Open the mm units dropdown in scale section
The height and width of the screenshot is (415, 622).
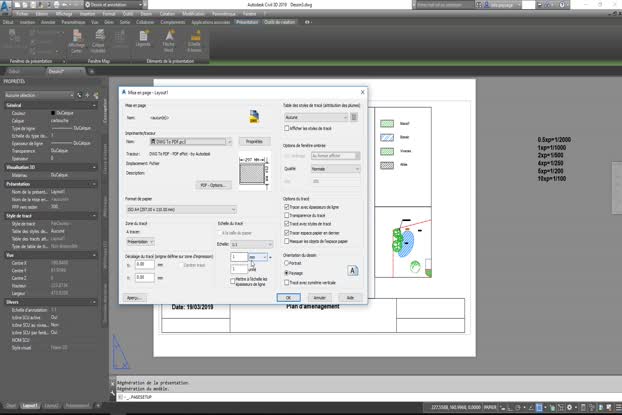click(x=258, y=257)
